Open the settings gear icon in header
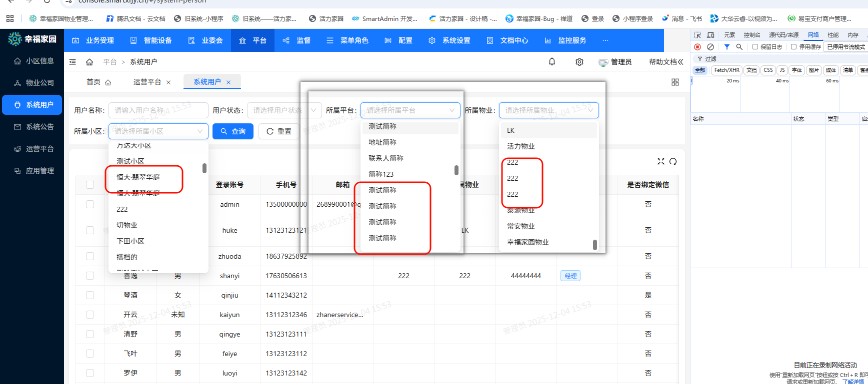Screen dimensions: 868x384 point(579,62)
